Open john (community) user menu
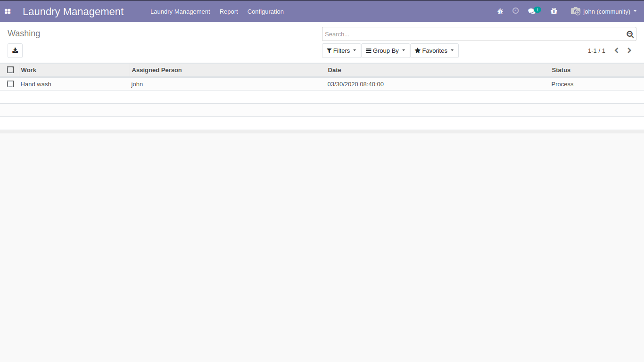Image resolution: width=644 pixels, height=362 pixels. point(604,11)
